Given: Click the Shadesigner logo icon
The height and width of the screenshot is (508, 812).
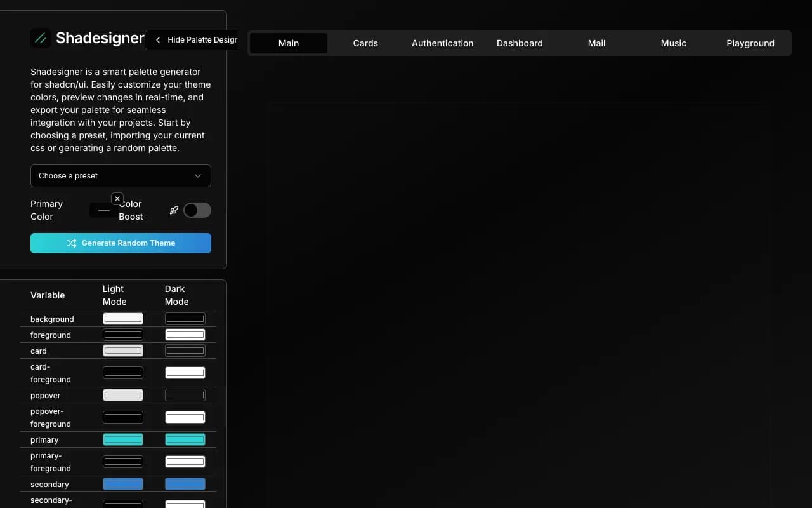Looking at the screenshot, I should pos(41,38).
